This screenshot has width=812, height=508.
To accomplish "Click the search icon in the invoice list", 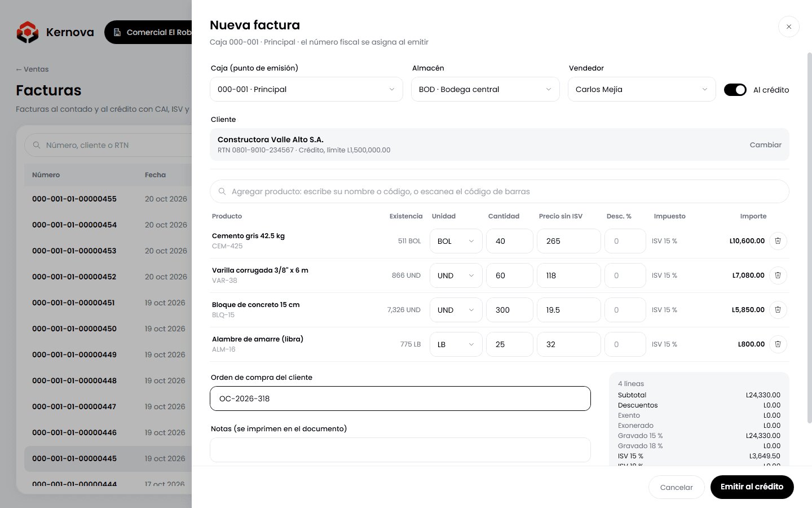I will tap(37, 145).
